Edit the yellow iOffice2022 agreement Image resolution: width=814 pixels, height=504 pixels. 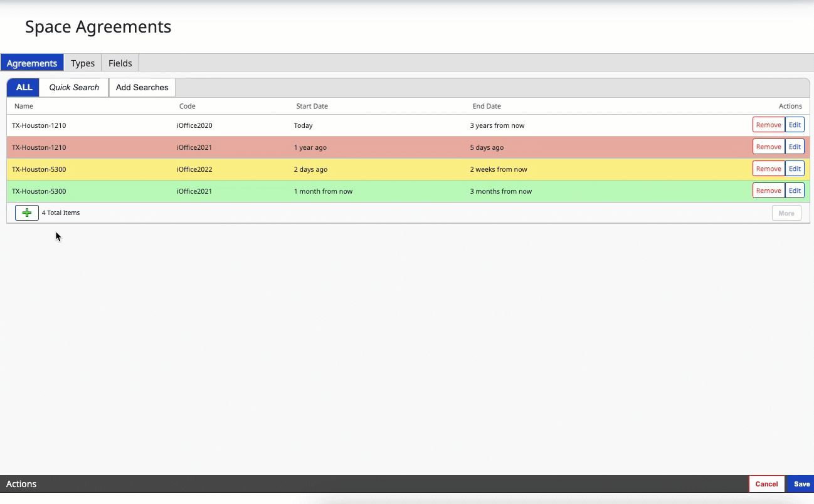795,168
